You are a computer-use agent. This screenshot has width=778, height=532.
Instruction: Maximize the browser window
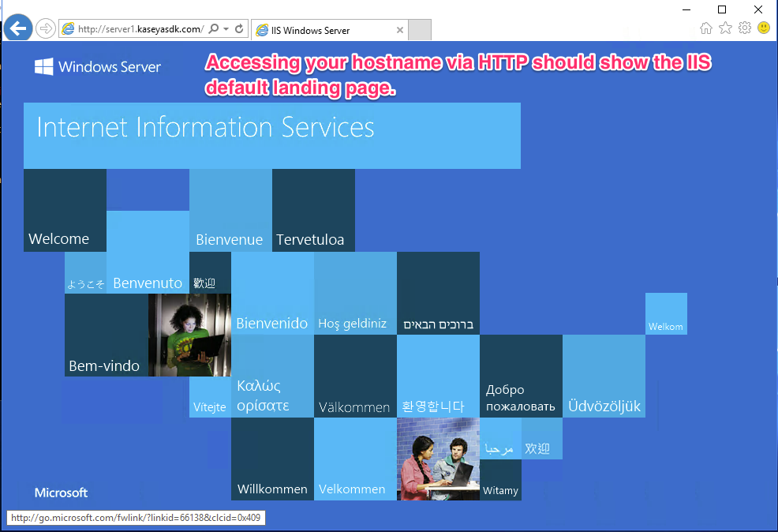click(722, 9)
